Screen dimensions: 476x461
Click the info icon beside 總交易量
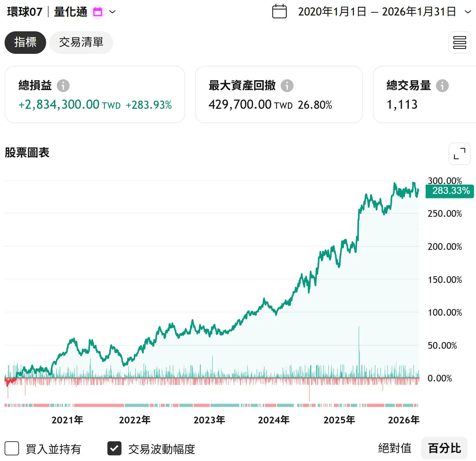click(x=442, y=86)
